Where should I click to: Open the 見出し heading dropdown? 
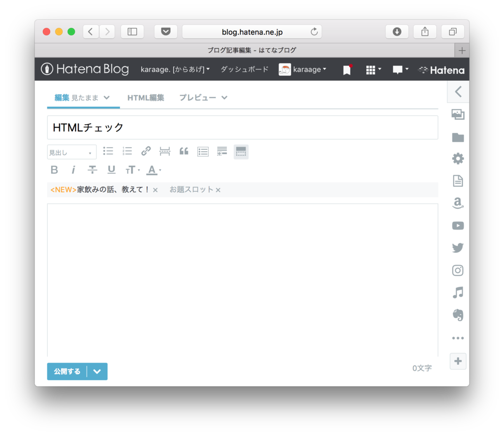coord(71,152)
